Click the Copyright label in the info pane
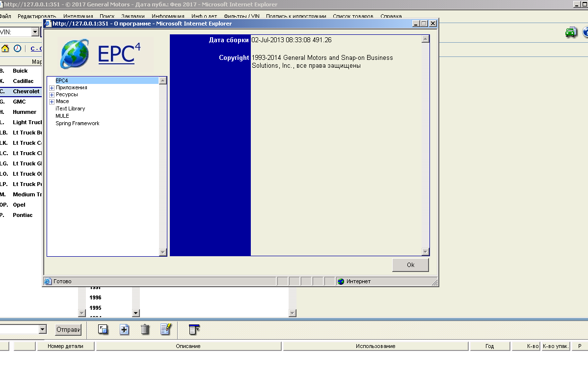Screen dimensions: 588x375 coord(234,58)
